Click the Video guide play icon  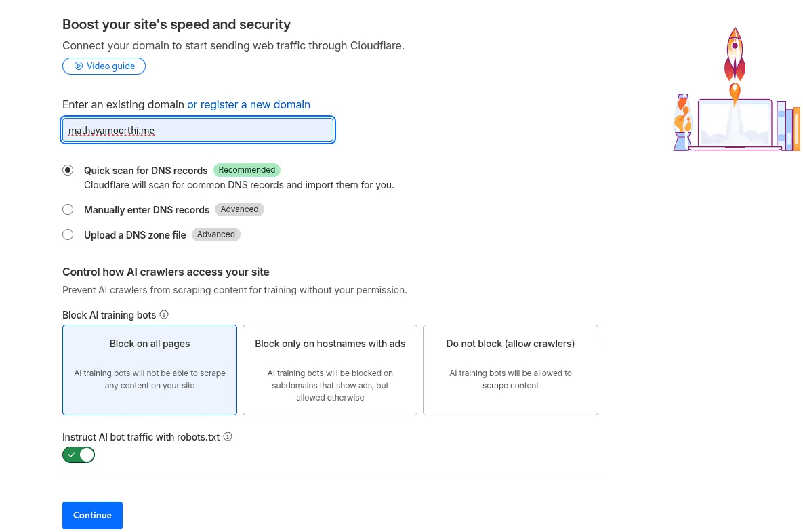[x=79, y=66]
